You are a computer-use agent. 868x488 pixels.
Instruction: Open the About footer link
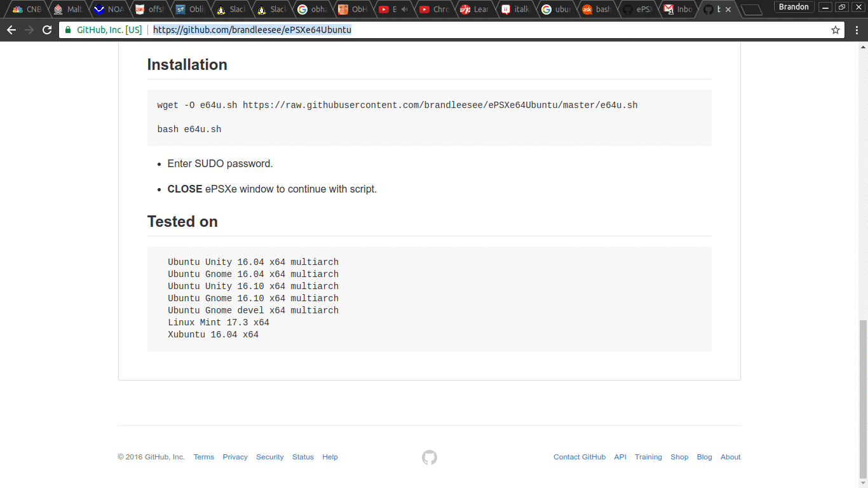pos(731,457)
